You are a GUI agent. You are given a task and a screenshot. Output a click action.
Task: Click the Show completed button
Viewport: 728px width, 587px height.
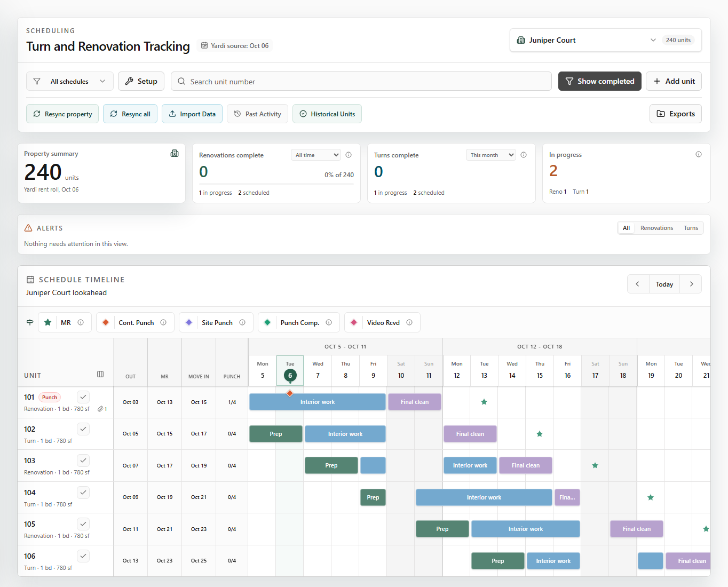click(x=600, y=81)
